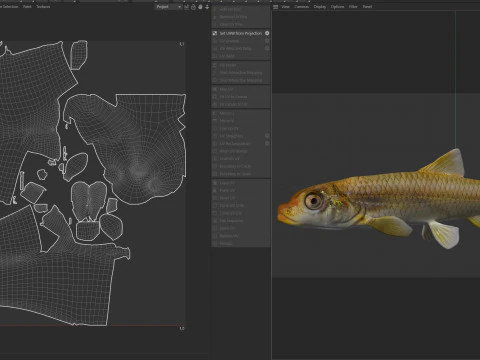
Task: Open the UV Unwrap options gear
Action: click(267, 41)
